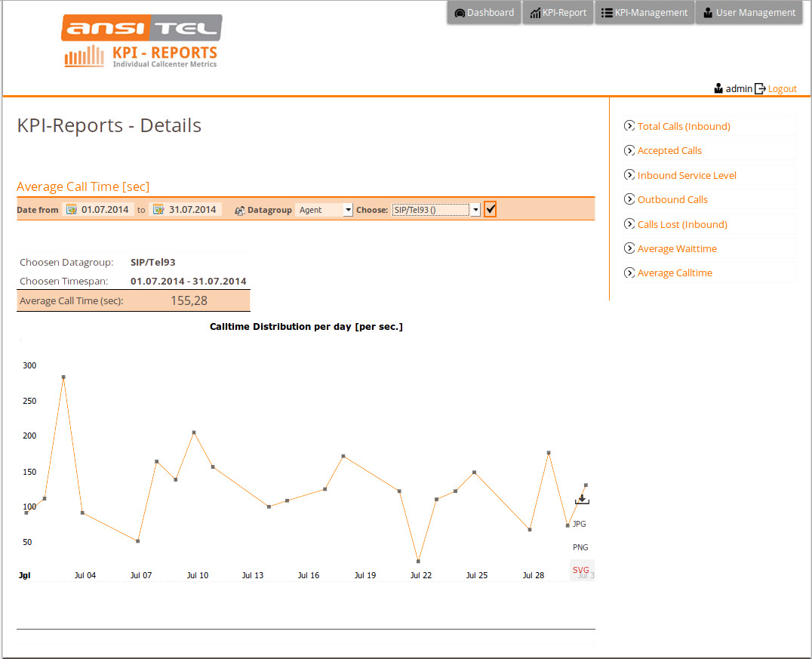Export the chart as SVG
The width and height of the screenshot is (812, 659).
(x=580, y=570)
